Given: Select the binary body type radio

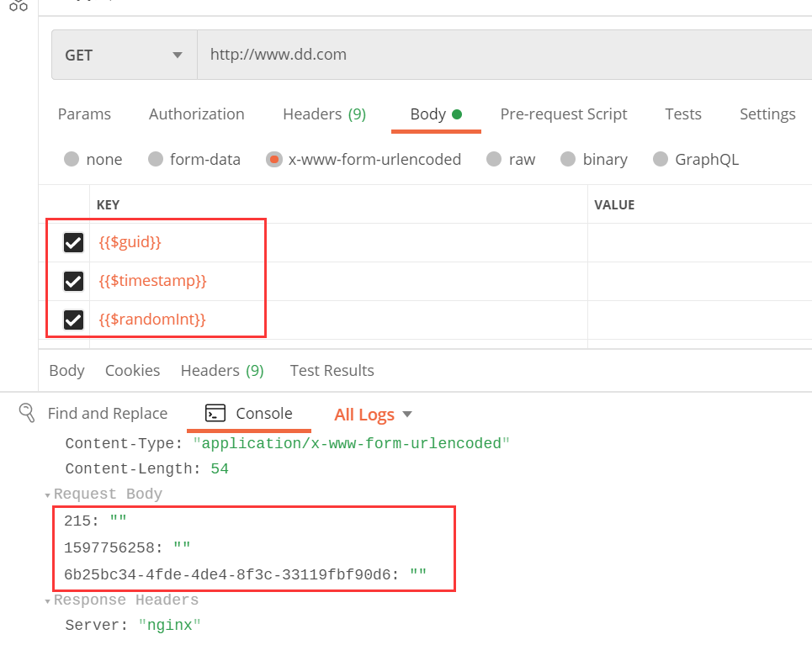Looking at the screenshot, I should point(568,159).
